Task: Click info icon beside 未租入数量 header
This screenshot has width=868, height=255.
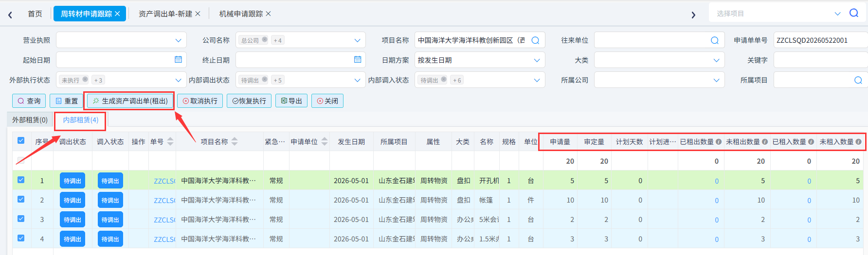Action: [x=859, y=142]
